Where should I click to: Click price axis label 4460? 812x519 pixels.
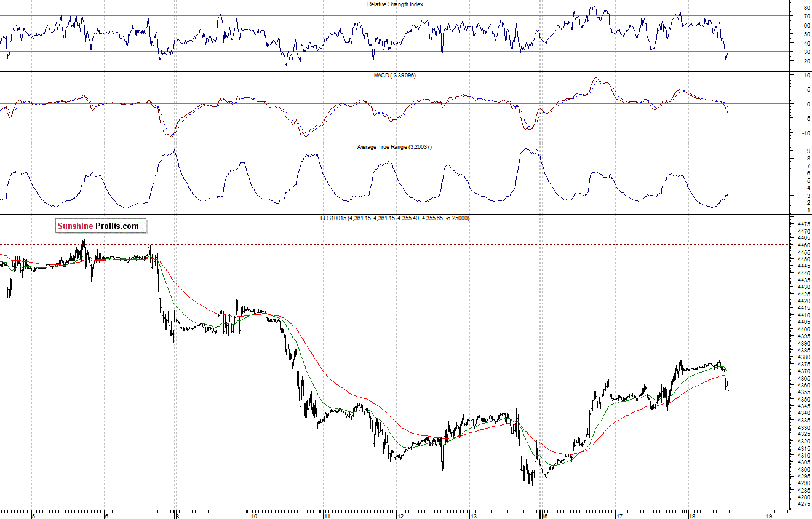coord(803,245)
